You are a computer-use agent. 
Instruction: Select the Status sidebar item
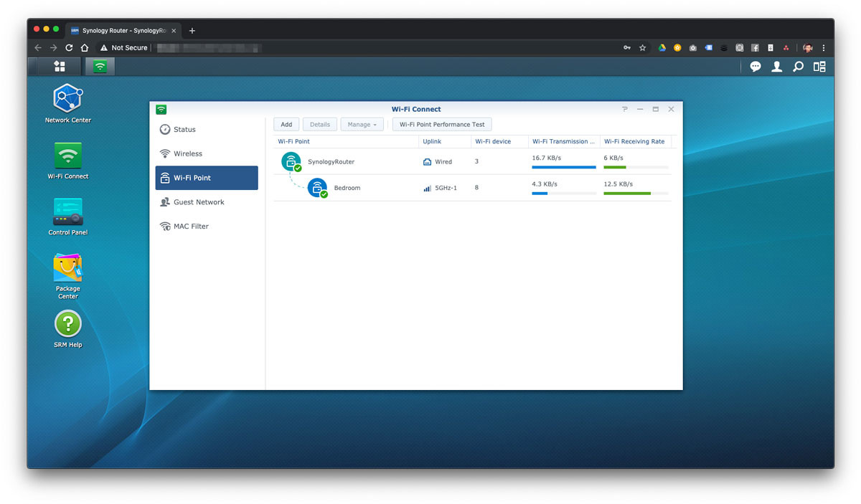coord(184,130)
